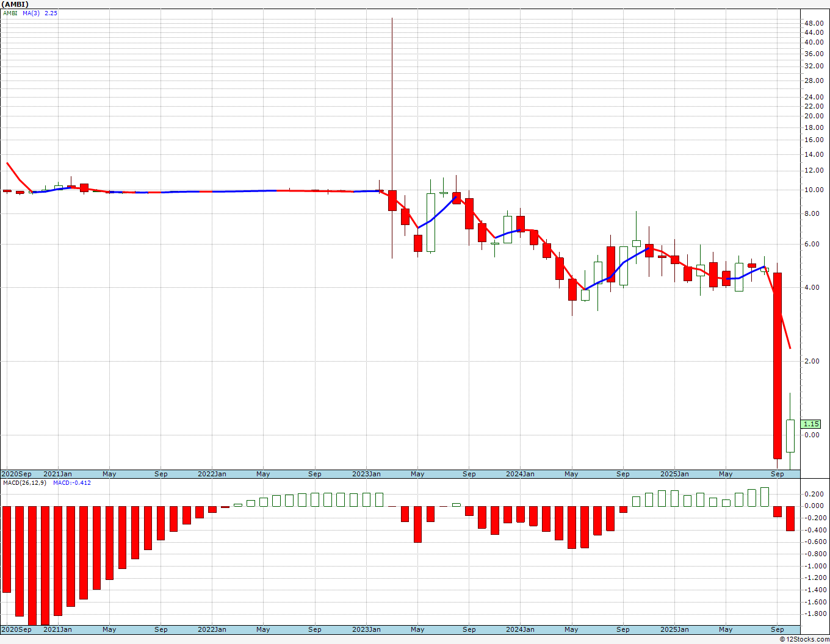Viewport: 830px width, 644px height.
Task: Click the 32.00 price axis label
Action: (814, 66)
